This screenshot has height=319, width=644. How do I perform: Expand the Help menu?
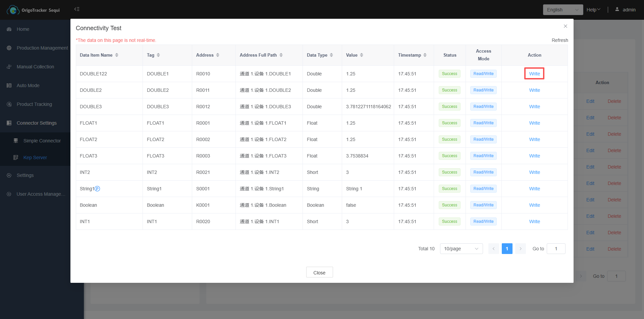pyautogui.click(x=593, y=10)
